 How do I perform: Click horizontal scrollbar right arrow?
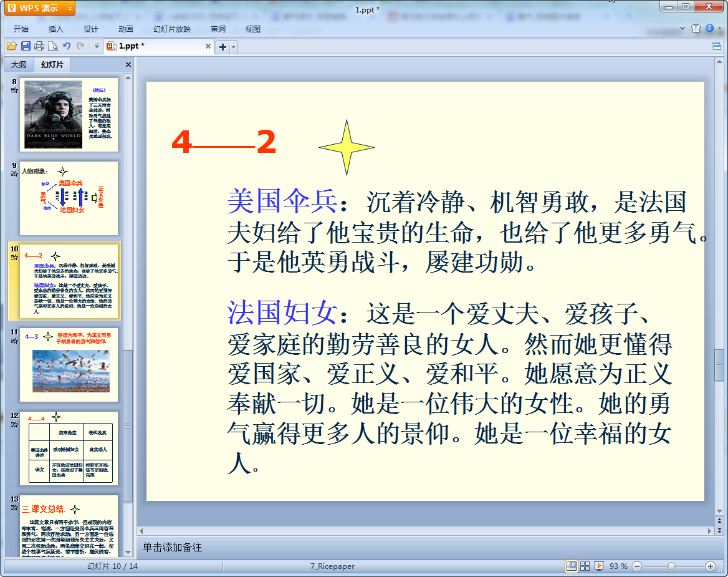(x=709, y=531)
